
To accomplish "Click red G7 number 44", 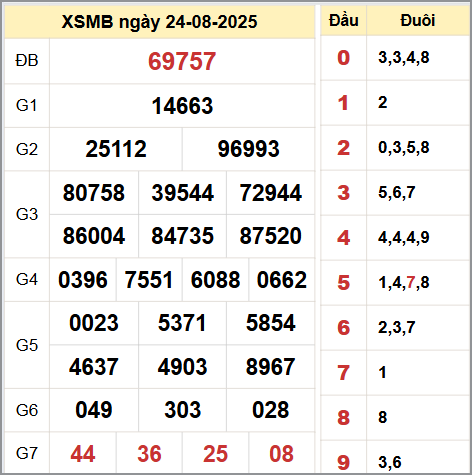I will point(83,454).
